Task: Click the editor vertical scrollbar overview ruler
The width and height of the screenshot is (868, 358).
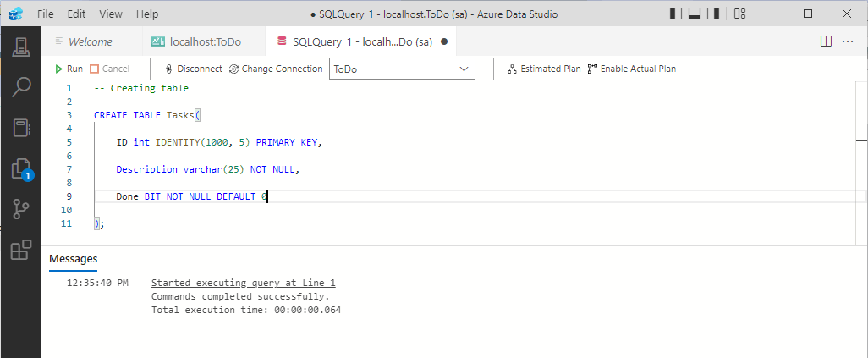Action: (861, 163)
